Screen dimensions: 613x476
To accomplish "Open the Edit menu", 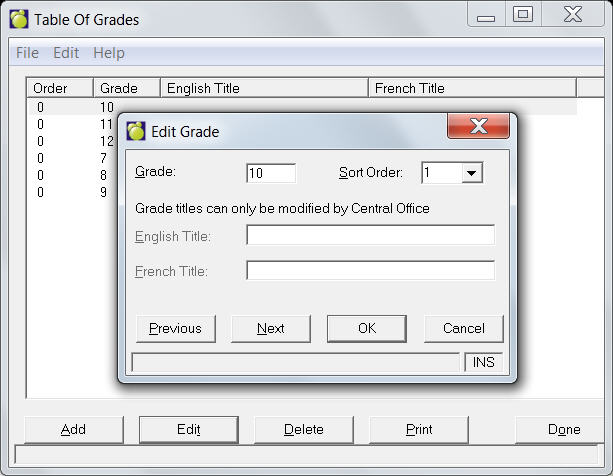I will point(66,53).
